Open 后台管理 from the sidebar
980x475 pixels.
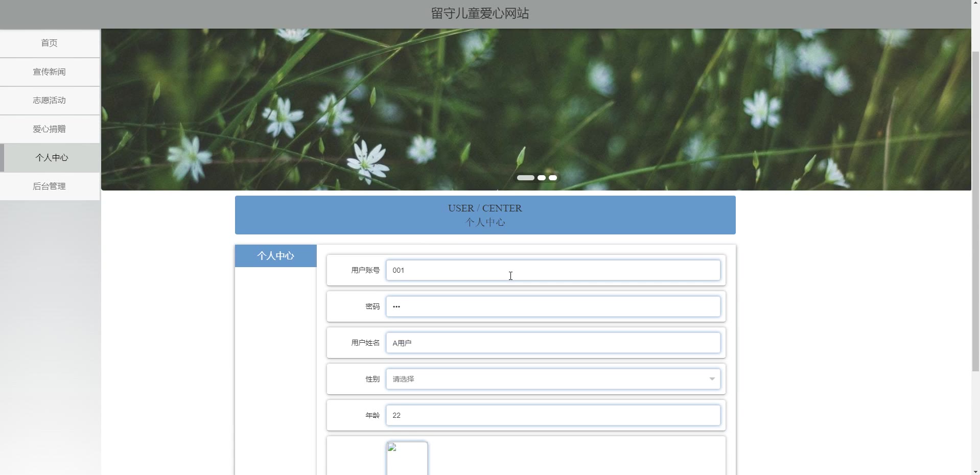(x=50, y=186)
